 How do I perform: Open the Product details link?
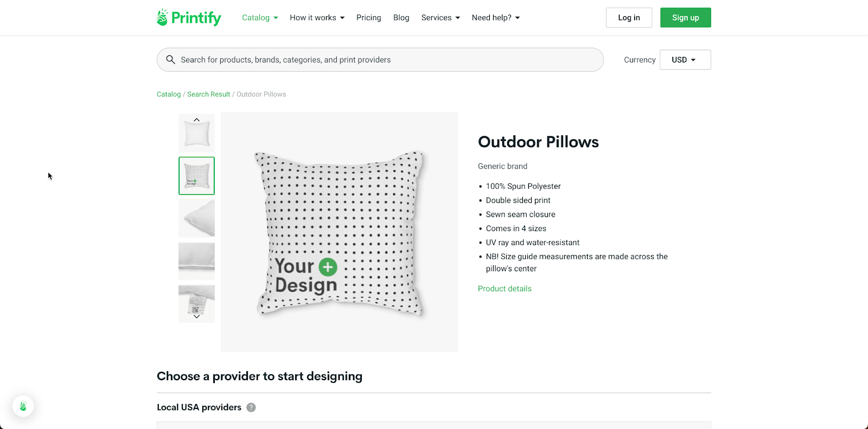pos(504,289)
